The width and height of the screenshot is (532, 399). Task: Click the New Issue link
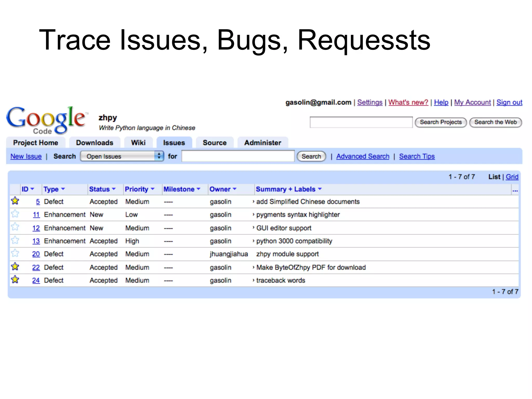tap(26, 156)
